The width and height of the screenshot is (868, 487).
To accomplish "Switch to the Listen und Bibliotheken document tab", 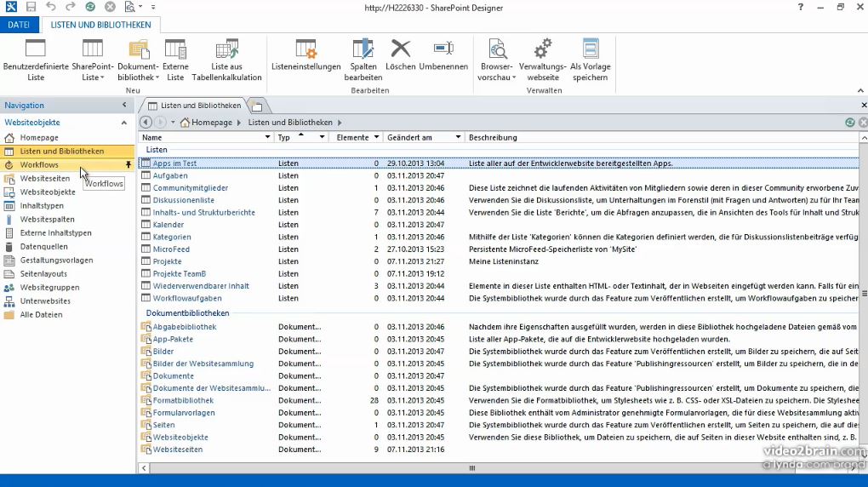I will 194,106.
